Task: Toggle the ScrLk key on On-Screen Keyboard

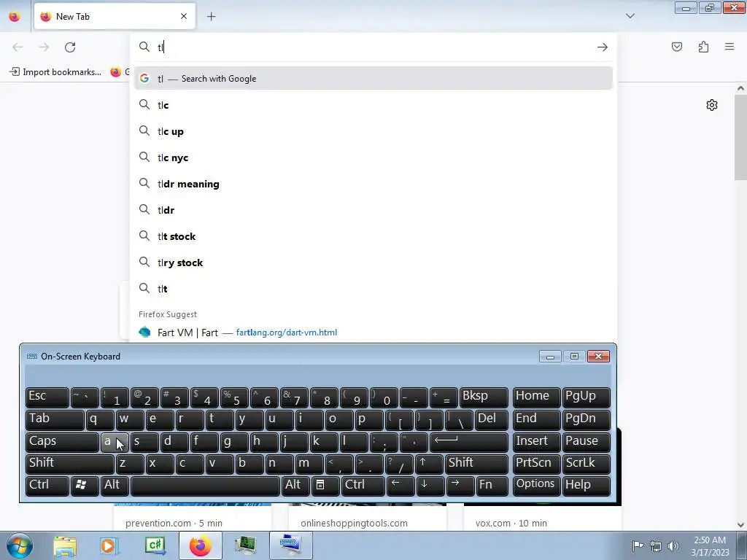Action: point(587,464)
